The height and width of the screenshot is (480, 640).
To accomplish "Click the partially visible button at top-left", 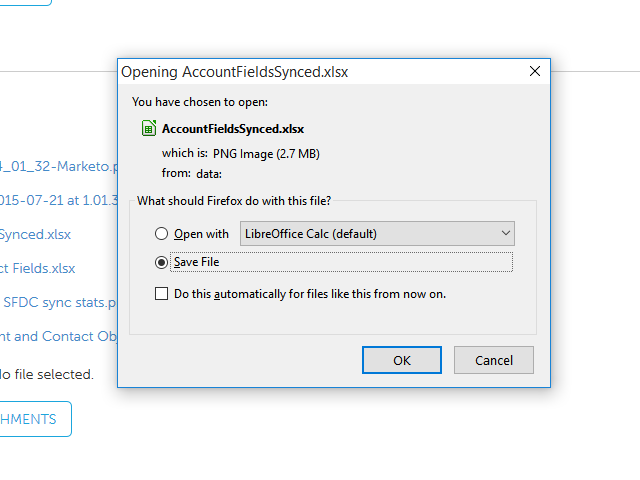I will pos(25,2).
